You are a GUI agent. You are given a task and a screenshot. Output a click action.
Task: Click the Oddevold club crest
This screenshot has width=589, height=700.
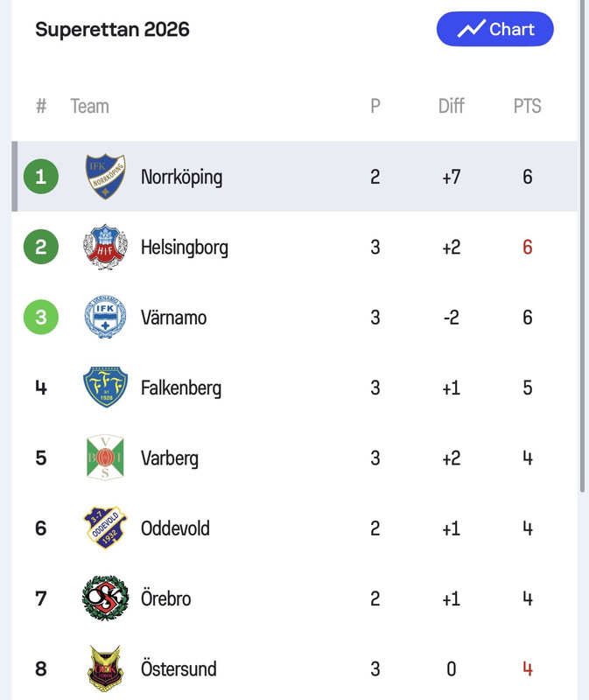pos(105,528)
